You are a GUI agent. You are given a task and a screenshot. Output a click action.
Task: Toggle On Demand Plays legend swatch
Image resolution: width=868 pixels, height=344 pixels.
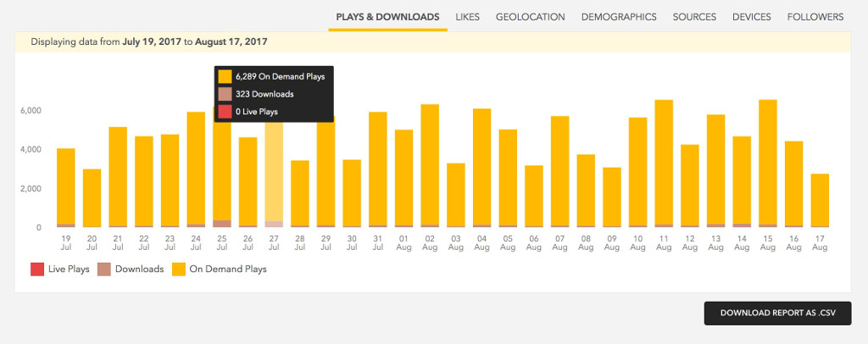[179, 269]
